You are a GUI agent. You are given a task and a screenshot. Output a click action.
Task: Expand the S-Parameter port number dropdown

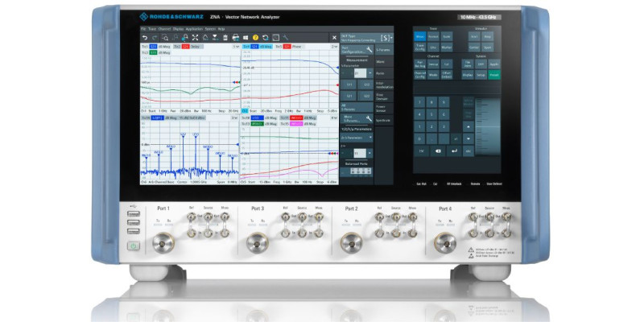pos(357,72)
